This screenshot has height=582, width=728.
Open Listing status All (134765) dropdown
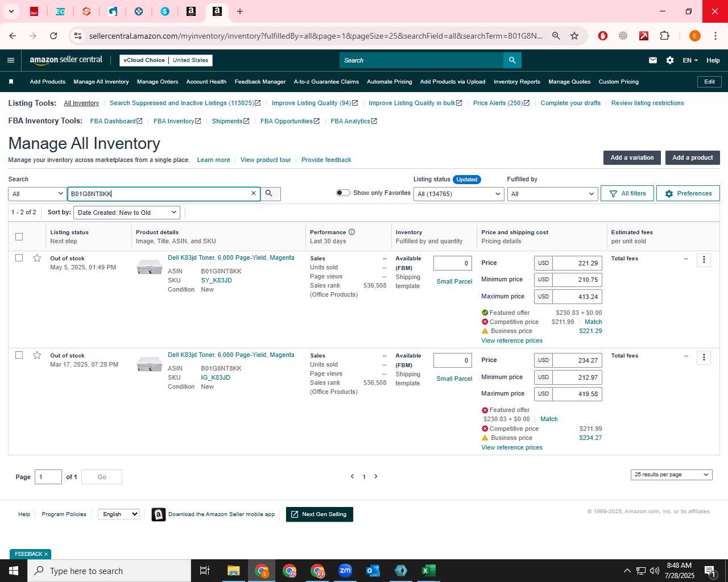click(x=458, y=194)
